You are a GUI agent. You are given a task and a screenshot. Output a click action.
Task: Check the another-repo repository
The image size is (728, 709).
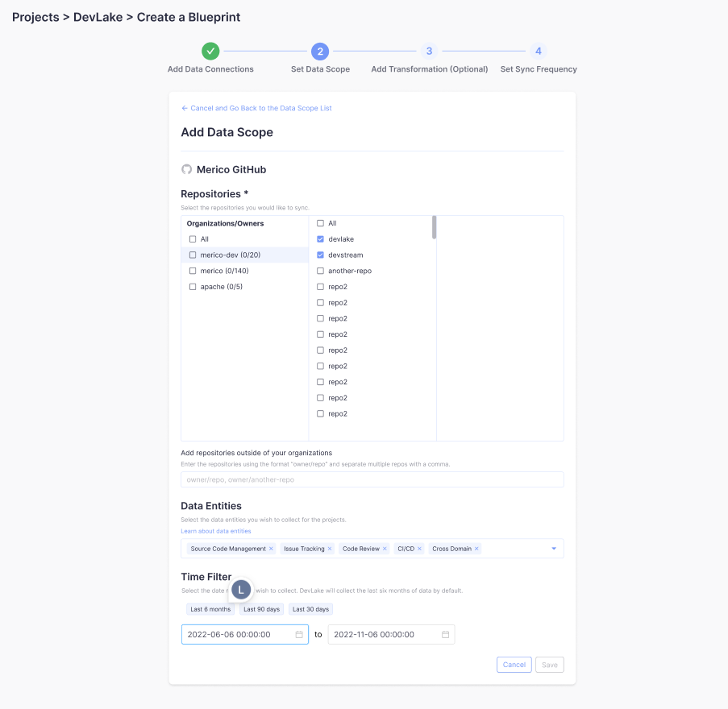320,271
